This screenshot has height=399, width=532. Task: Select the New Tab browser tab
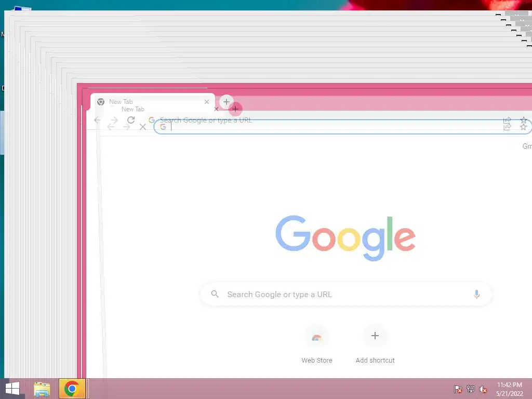coord(153,102)
